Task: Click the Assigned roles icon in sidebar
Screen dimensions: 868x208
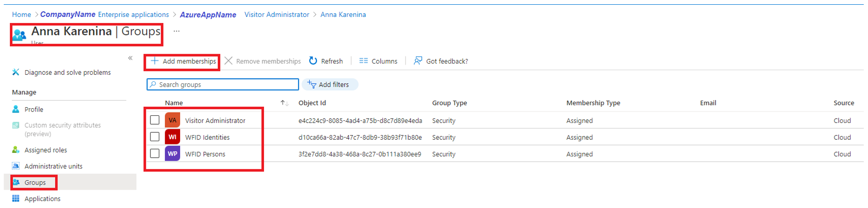Action: [16, 150]
